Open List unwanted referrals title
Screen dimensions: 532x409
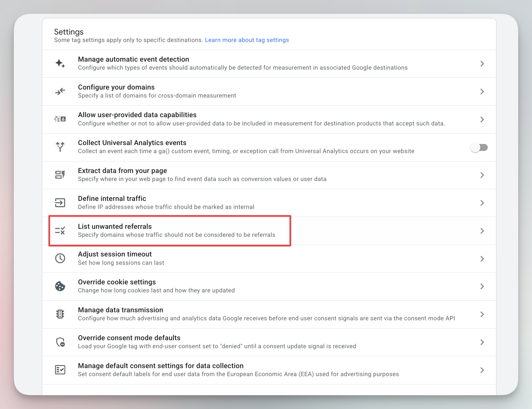click(x=115, y=227)
